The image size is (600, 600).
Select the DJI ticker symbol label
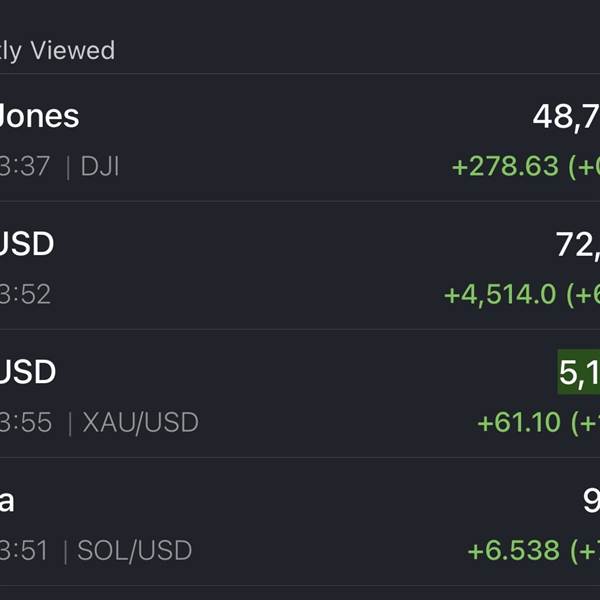(100, 166)
